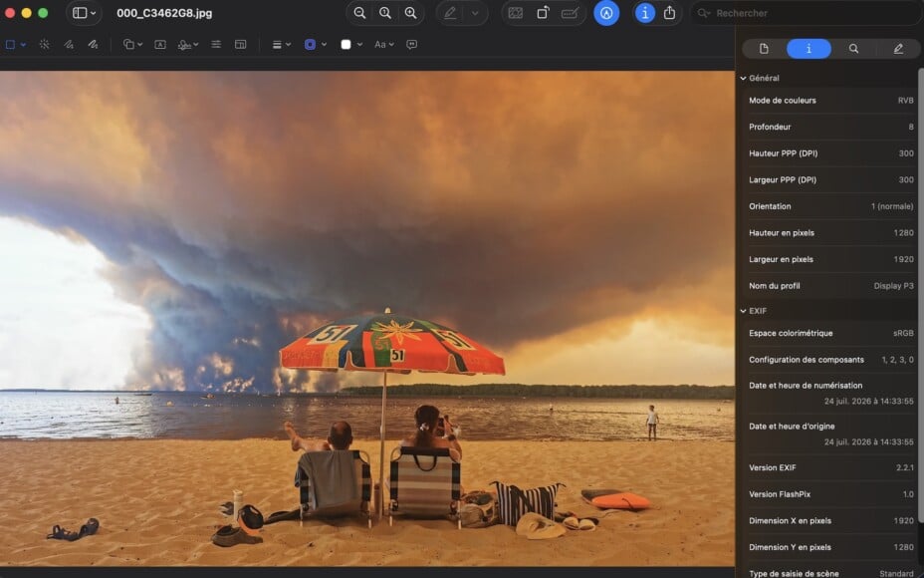
Task: Select the 'Version EXIF' row
Action: pyautogui.click(x=830, y=467)
